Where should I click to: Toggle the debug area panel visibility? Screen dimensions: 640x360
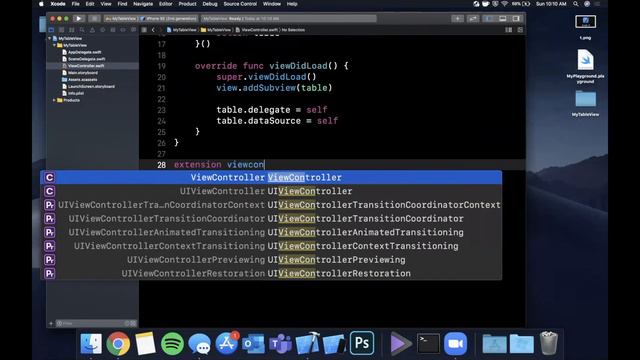pyautogui.click(x=502, y=19)
